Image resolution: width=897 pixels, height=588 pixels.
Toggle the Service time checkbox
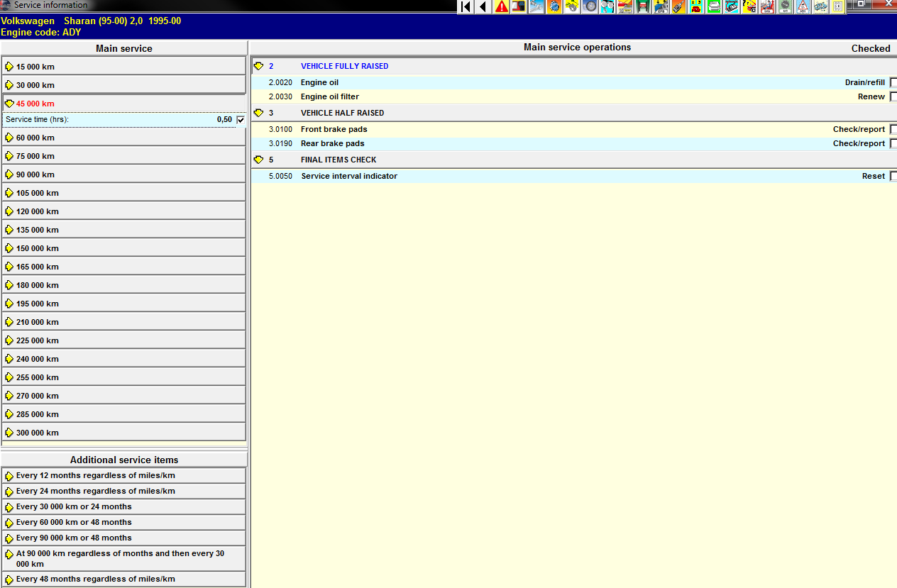pyautogui.click(x=241, y=120)
